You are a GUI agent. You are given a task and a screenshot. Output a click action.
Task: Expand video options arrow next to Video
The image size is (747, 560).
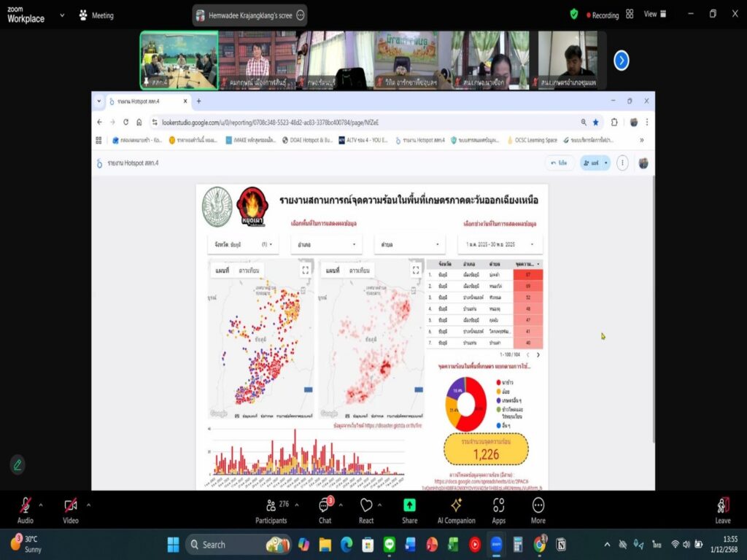click(88, 504)
